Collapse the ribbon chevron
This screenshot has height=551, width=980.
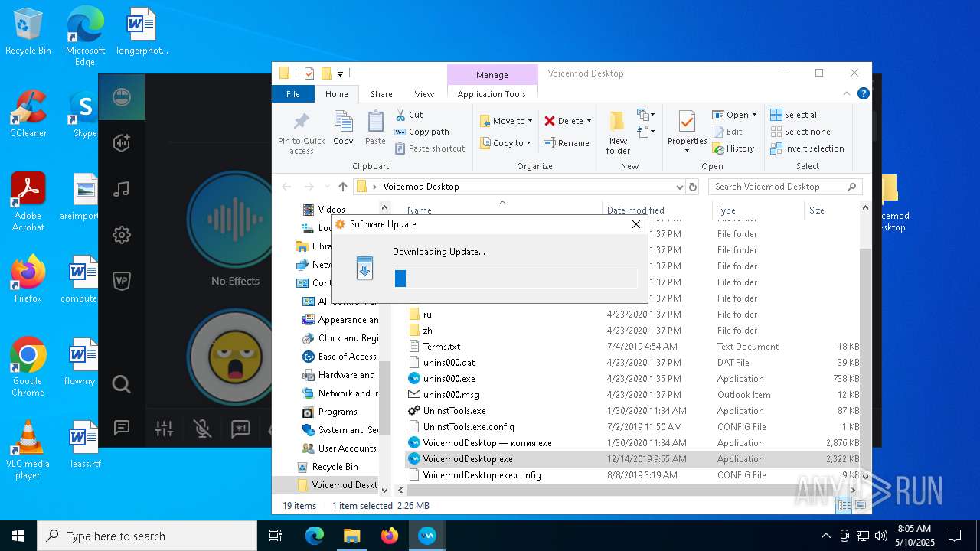[847, 94]
